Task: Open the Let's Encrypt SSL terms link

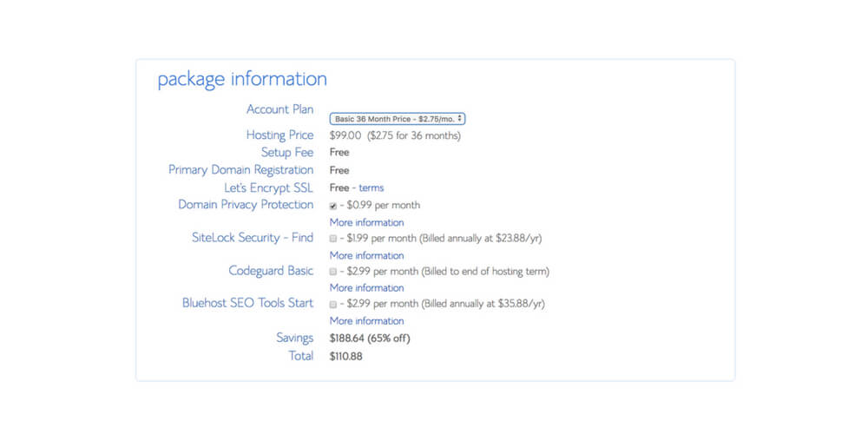Action: coord(371,187)
